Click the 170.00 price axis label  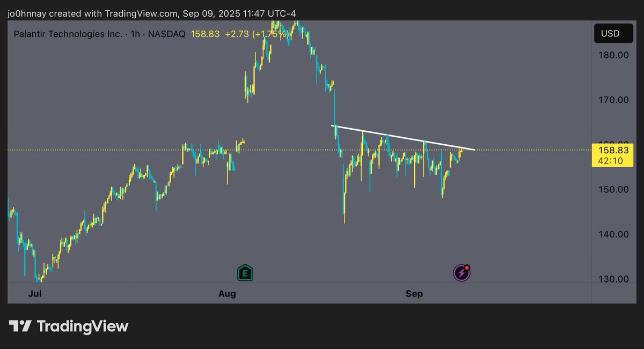pos(615,100)
